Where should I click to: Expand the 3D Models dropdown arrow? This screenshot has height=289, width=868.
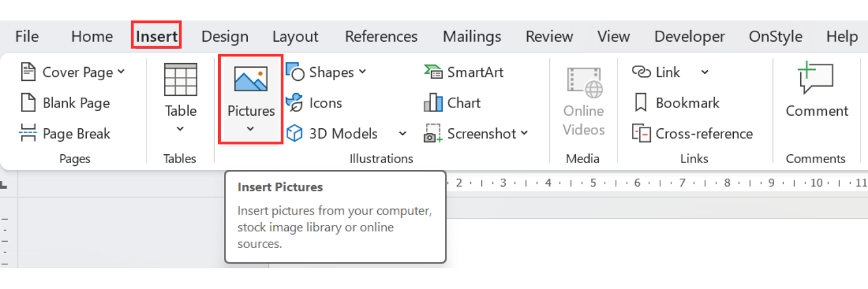pyautogui.click(x=403, y=134)
